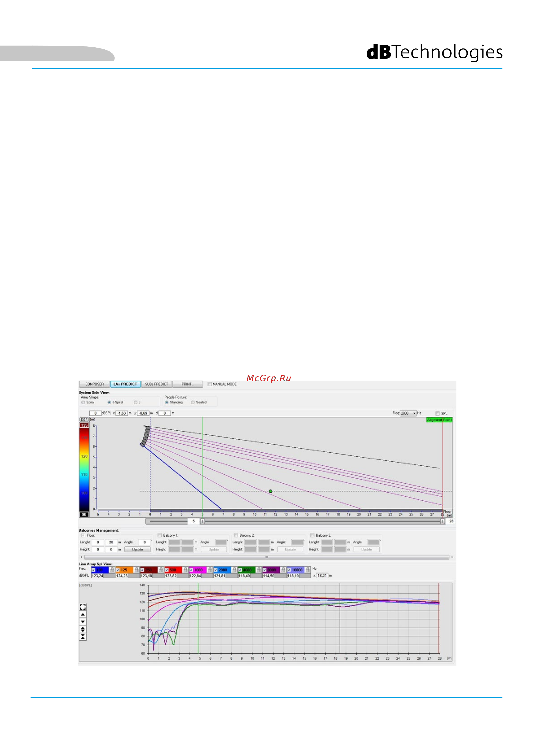Enable the MANUAL MODE checkbox
Screen dimensions: 535x756
point(210,384)
